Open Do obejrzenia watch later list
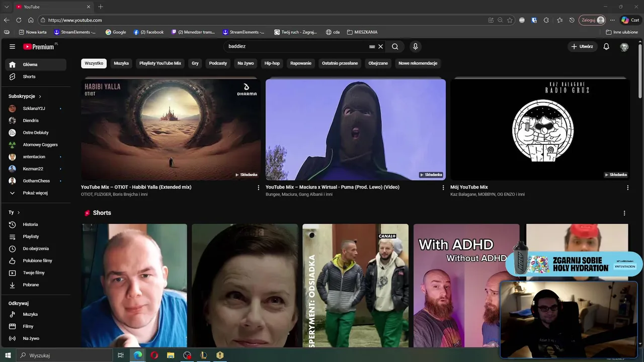This screenshot has height=362, width=644. 35,248
